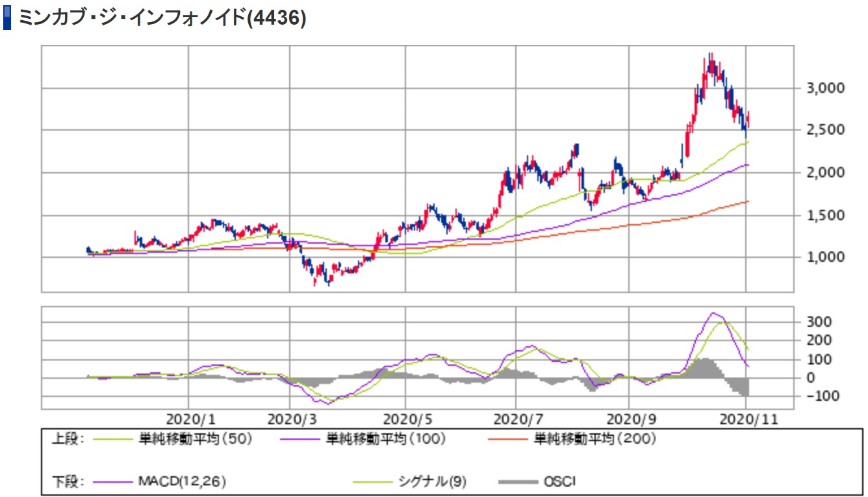Click the OSCI legend text
This screenshot has width=868, height=497.
point(560,481)
